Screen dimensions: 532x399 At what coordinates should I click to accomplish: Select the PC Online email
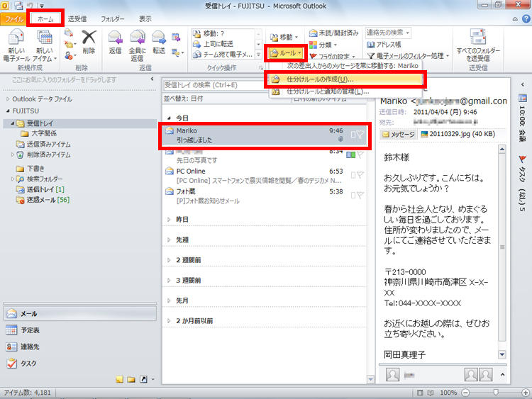coord(265,176)
